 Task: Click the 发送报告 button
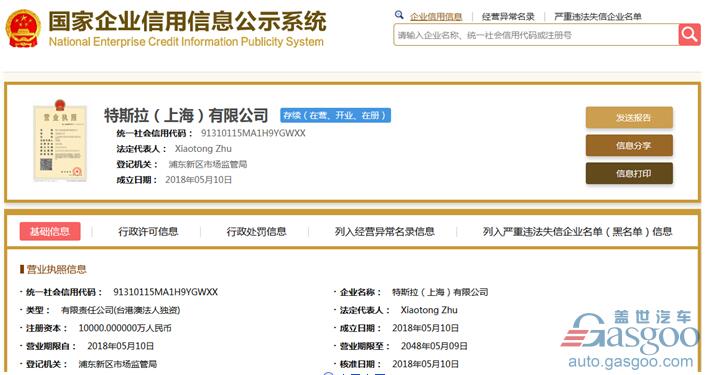click(629, 117)
